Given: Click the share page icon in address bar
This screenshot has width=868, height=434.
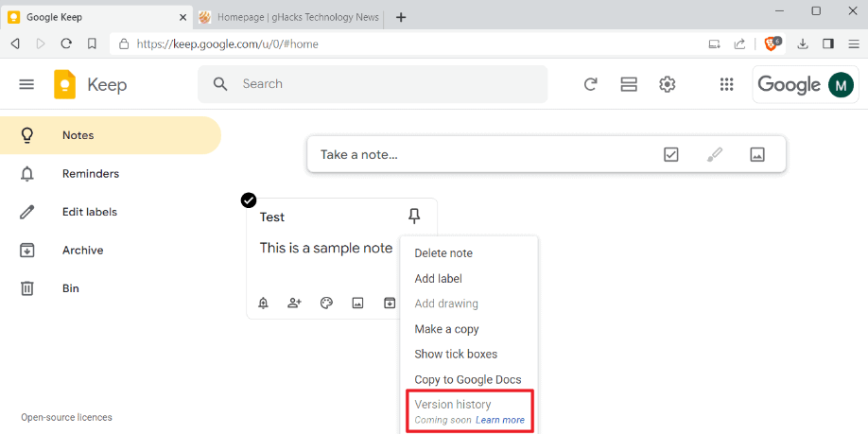Looking at the screenshot, I should 739,43.
